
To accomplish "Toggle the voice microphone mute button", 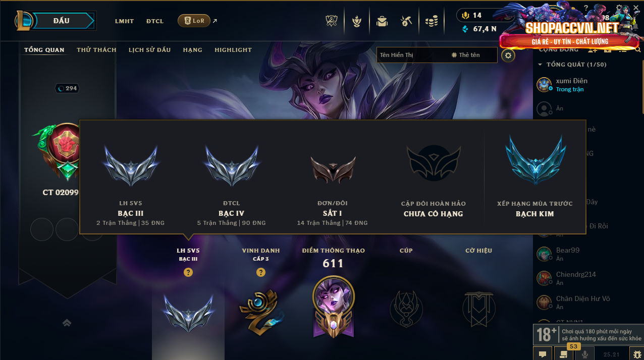I will point(585,354).
